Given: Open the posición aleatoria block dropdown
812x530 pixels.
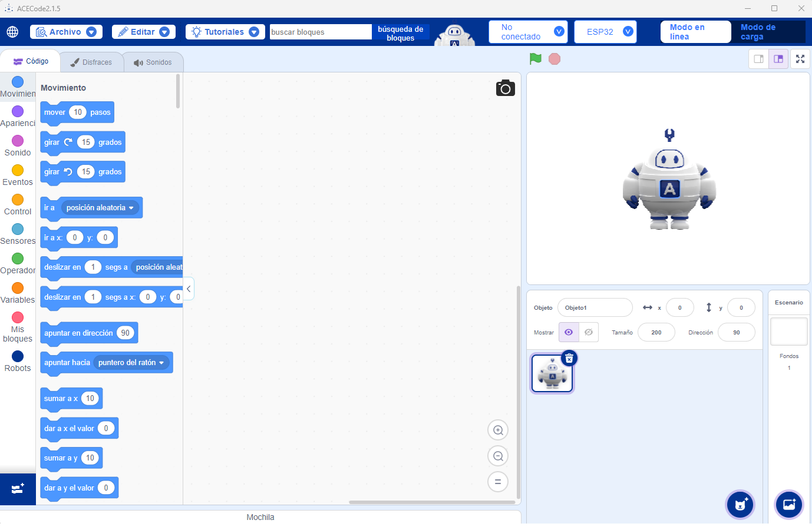Looking at the screenshot, I should [100, 208].
